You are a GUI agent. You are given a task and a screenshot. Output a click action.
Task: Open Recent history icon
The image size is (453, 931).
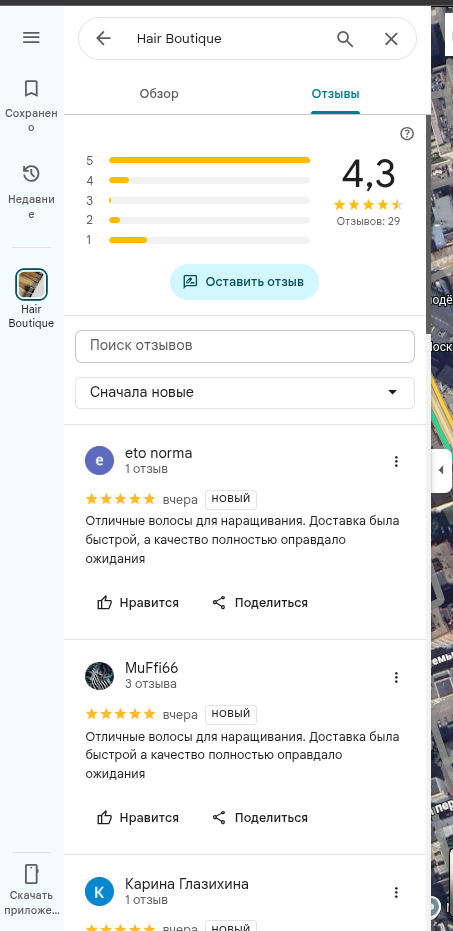31,174
